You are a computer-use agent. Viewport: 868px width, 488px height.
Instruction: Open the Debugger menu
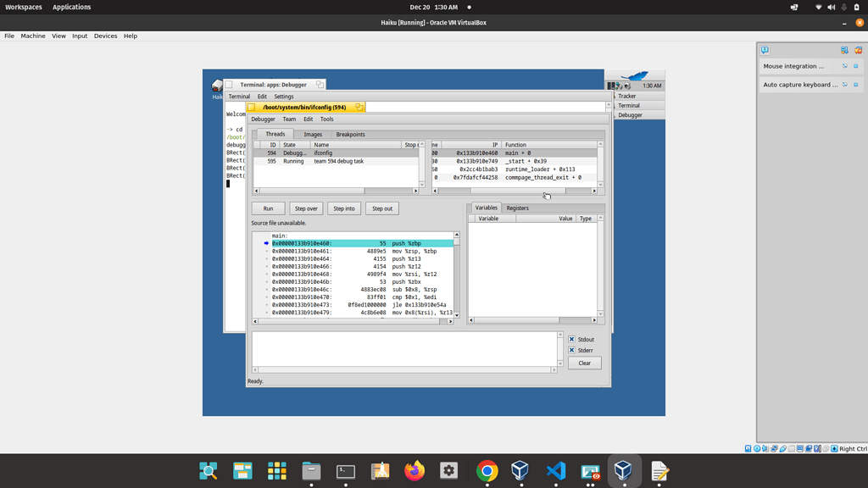263,119
